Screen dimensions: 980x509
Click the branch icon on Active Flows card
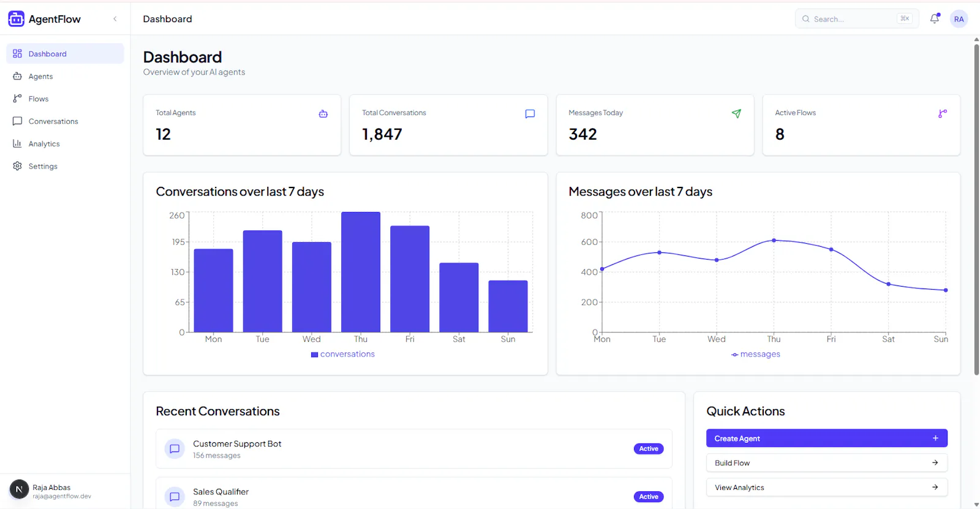pos(943,114)
